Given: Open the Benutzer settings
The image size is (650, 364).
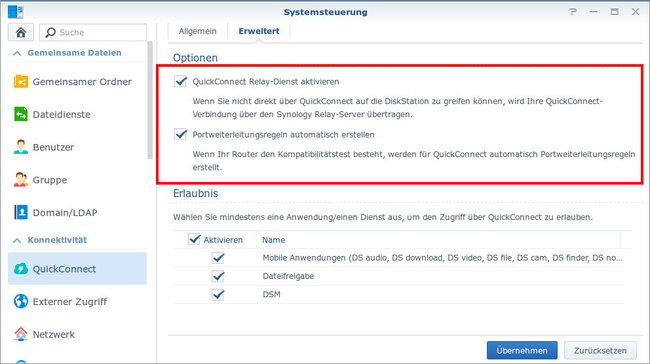Looking at the screenshot, I should [x=77, y=147].
